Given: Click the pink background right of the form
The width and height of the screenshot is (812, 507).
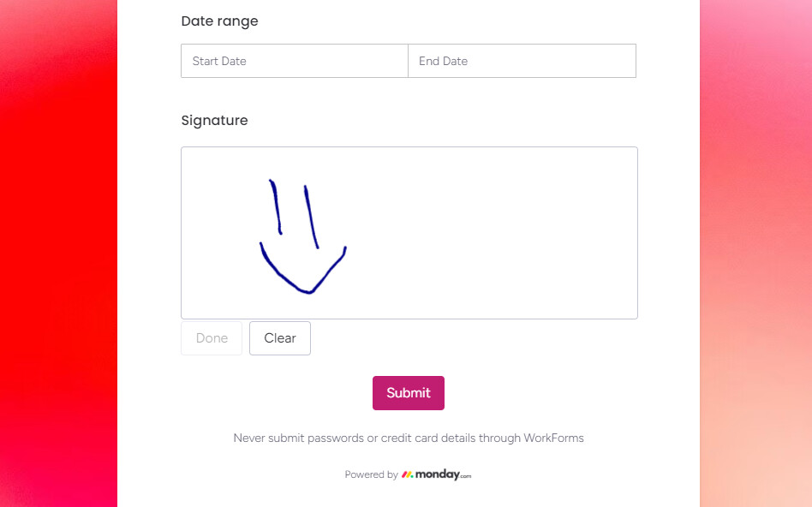Looking at the screenshot, I should pyautogui.click(x=756, y=254).
